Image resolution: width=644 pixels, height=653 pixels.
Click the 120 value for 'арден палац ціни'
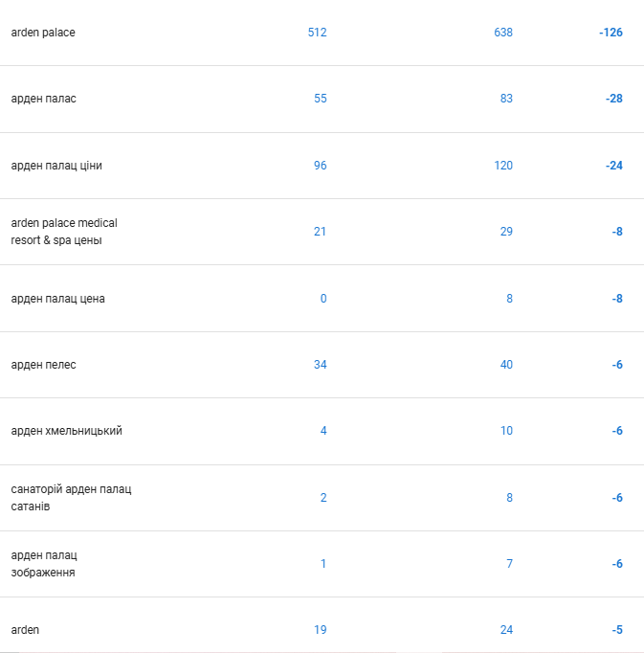coord(503,166)
